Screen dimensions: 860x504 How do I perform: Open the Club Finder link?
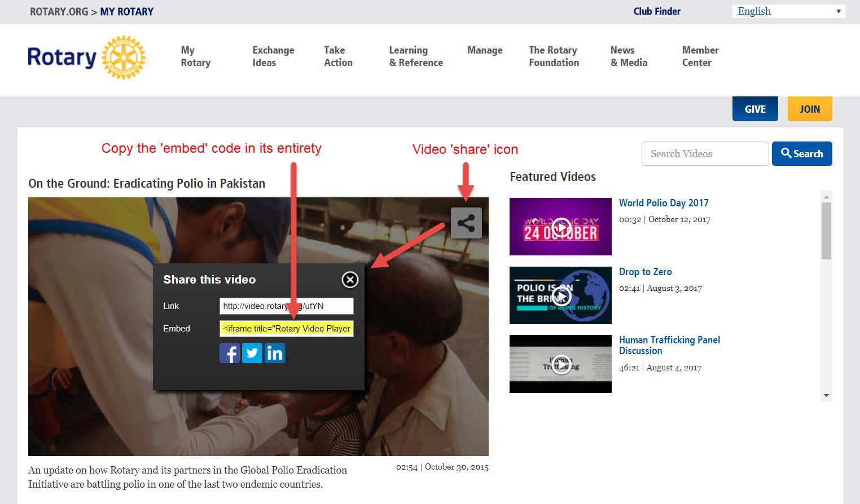tap(657, 11)
